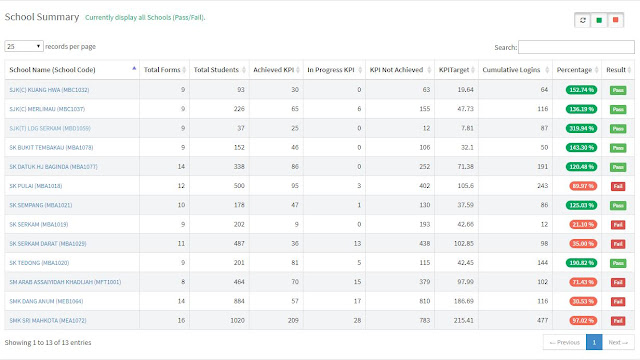
Task: Click the refresh icon button
Action: pyautogui.click(x=582, y=20)
